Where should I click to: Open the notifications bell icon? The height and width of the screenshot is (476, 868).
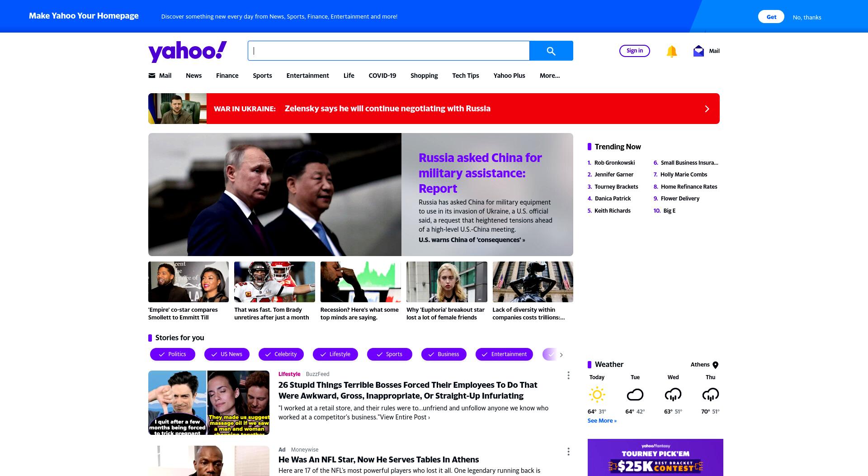coord(672,51)
